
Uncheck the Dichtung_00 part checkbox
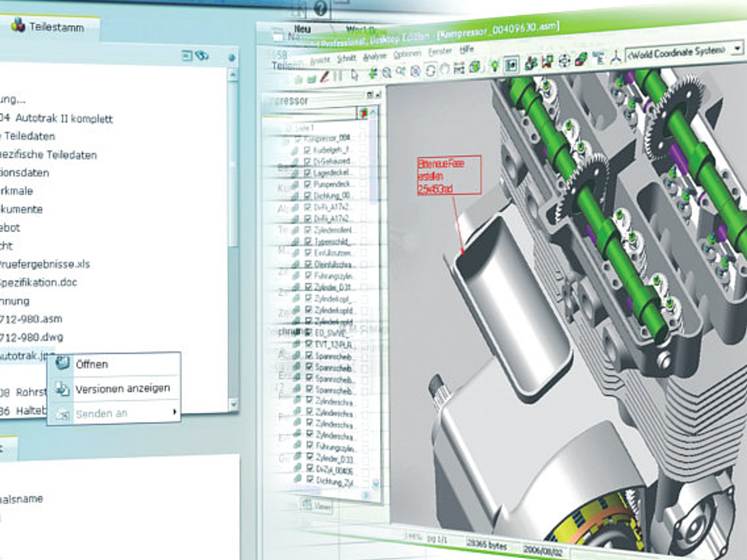[x=308, y=196]
